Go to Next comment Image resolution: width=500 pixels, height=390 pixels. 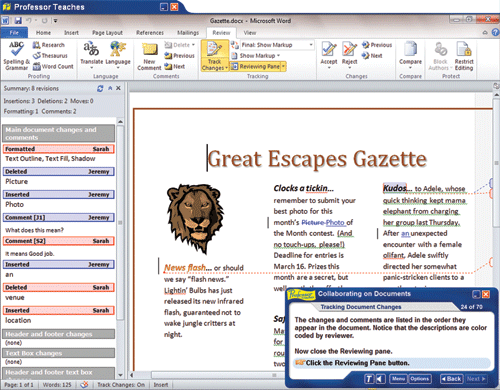(175, 66)
